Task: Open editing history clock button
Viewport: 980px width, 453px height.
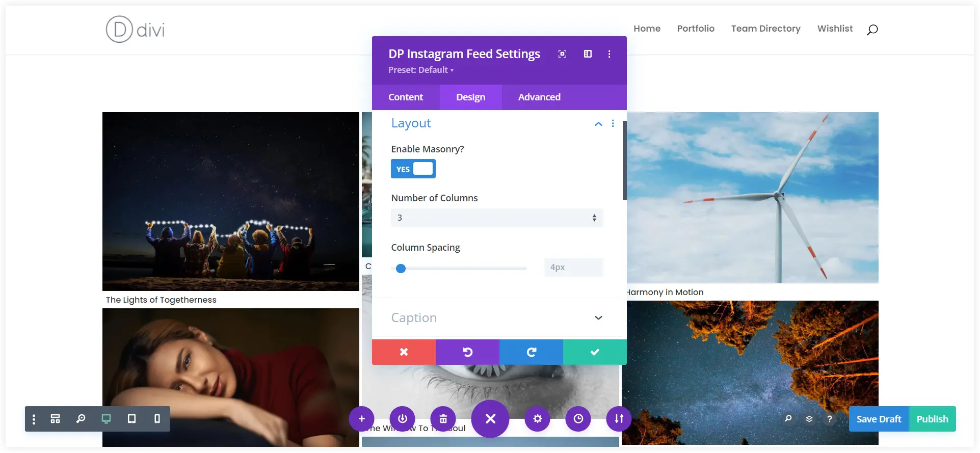Action: coord(578,419)
